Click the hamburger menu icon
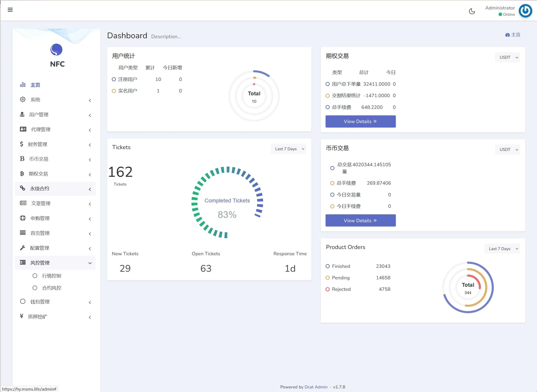This screenshot has height=392, width=537. pos(10,10)
